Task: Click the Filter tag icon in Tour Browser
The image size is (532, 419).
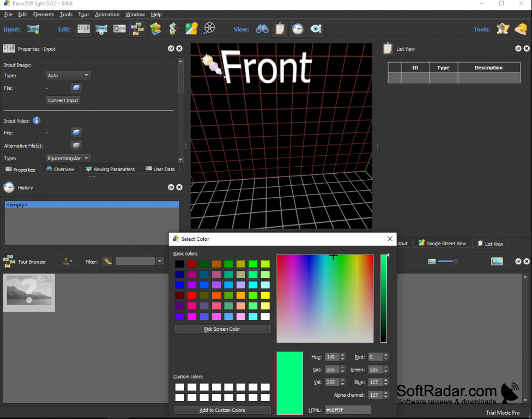Action: pos(107,261)
